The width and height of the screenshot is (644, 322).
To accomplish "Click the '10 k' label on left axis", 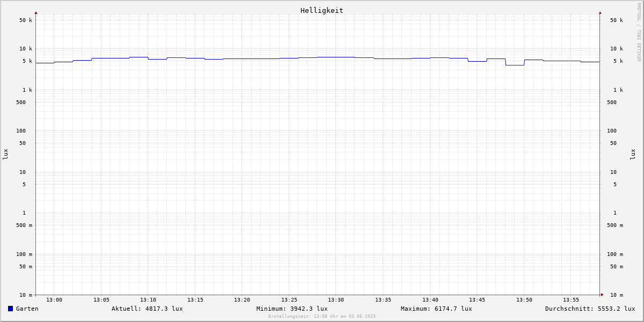I will tap(26, 49).
